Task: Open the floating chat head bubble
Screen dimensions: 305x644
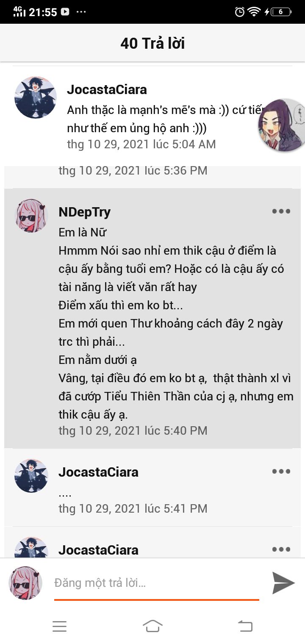Action: click(282, 125)
